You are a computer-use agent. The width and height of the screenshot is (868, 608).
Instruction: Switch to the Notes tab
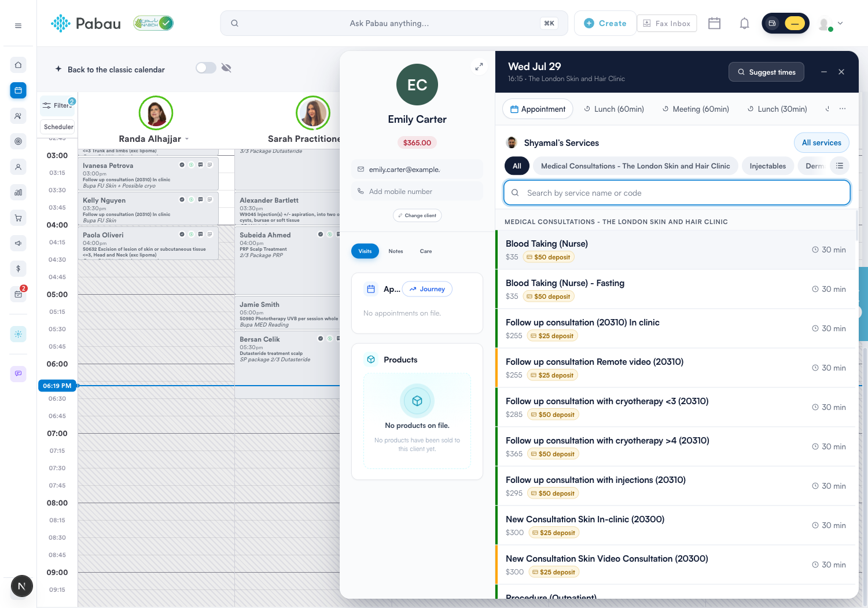coord(396,251)
